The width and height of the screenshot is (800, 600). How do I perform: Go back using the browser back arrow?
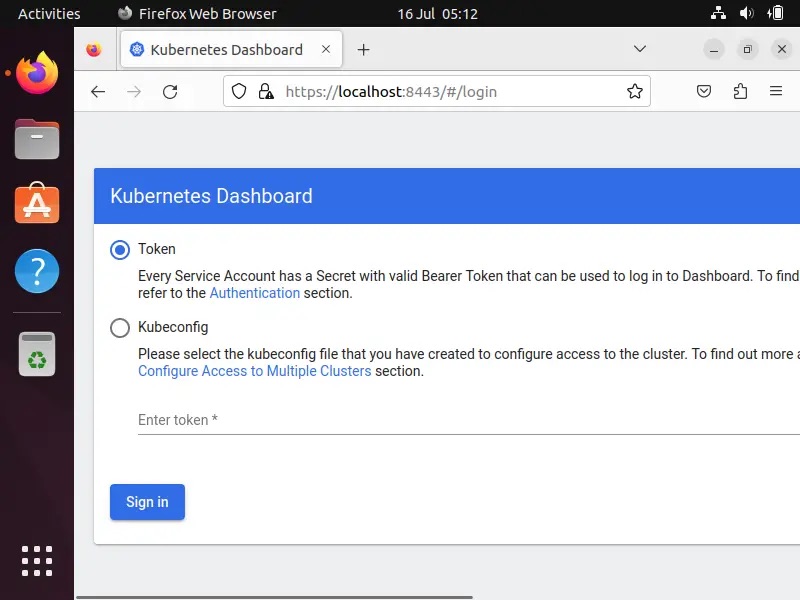98,92
